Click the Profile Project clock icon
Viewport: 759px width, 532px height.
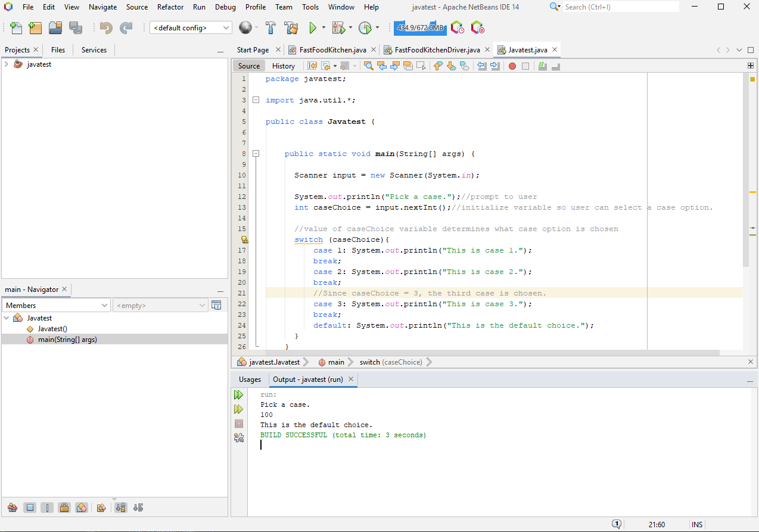[365, 27]
